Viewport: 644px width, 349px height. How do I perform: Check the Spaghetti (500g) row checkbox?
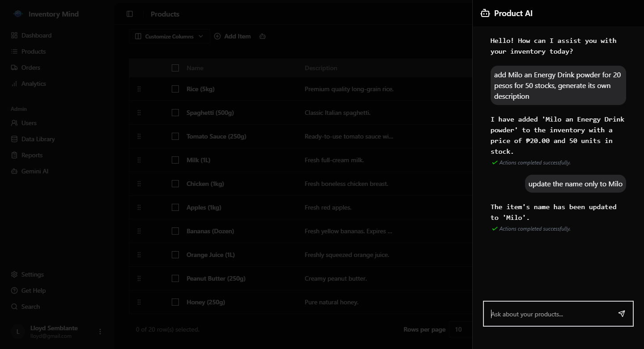(175, 113)
